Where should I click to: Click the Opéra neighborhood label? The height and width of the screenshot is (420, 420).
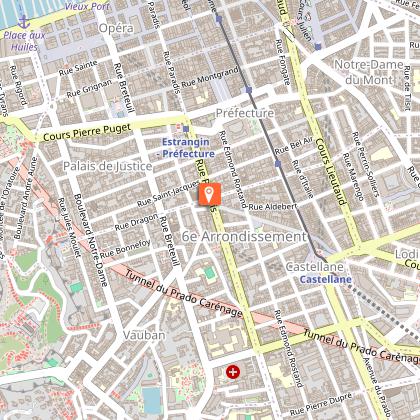tap(116, 28)
